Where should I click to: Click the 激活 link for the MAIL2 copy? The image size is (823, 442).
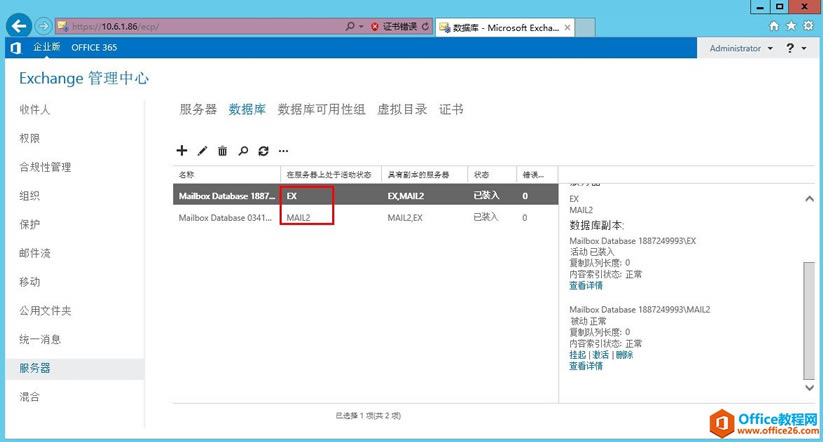600,355
